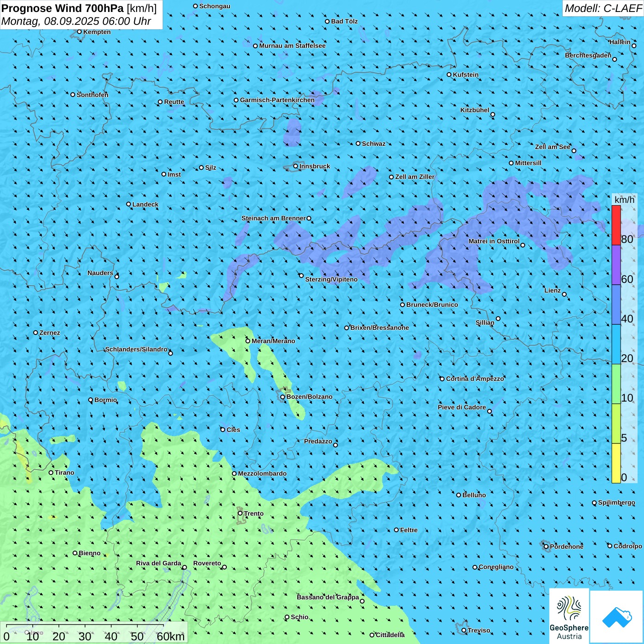This screenshot has height=644, width=644.
Task: Click the green 10–20 km/h legend swatch
Action: click(616, 384)
